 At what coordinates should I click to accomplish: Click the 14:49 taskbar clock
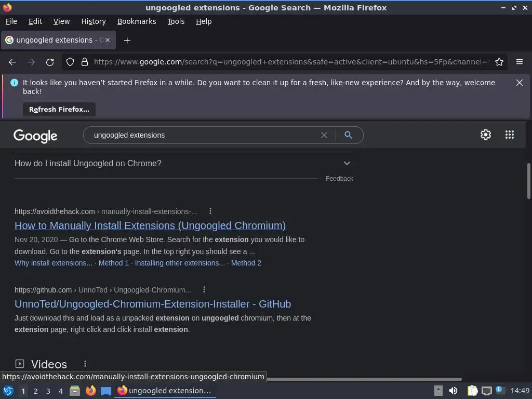(520, 391)
